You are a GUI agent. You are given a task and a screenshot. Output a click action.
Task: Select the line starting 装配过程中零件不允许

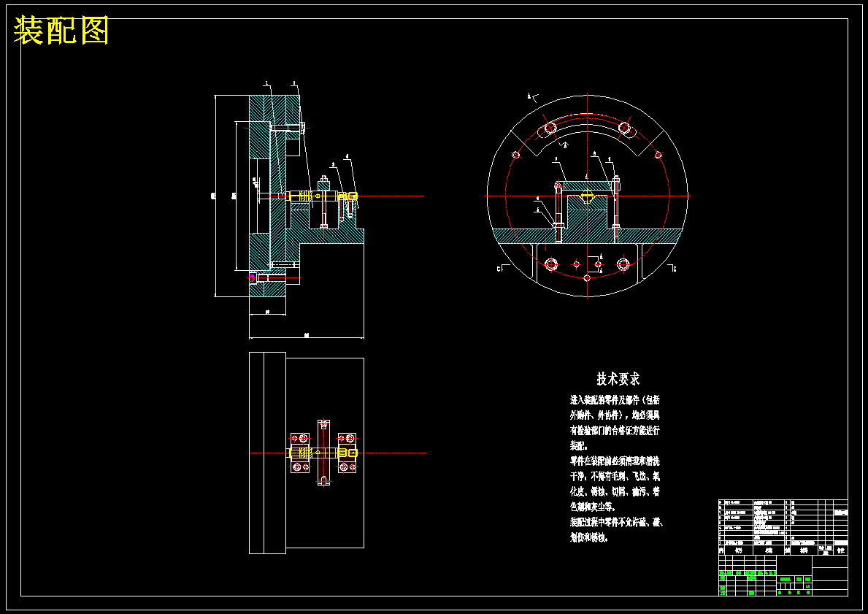pos(616,522)
